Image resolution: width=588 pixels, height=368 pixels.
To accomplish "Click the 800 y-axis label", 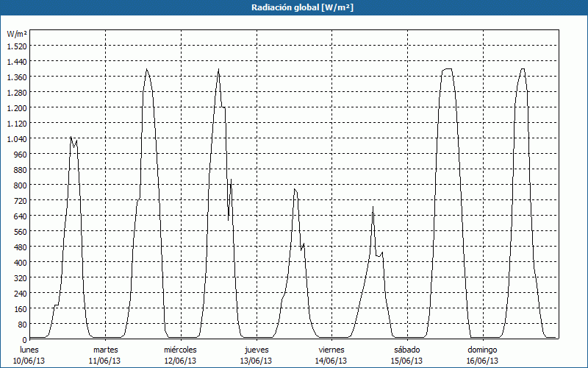I will 20,185.
